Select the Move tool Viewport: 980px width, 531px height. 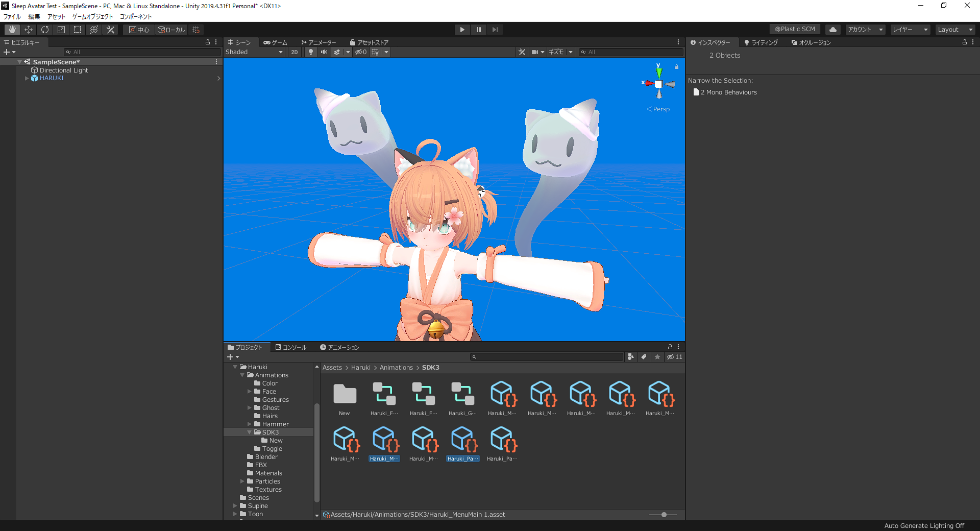click(x=29, y=29)
